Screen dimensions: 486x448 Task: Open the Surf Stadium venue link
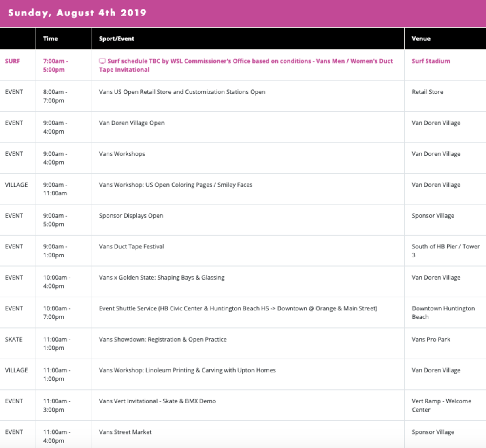[431, 61]
